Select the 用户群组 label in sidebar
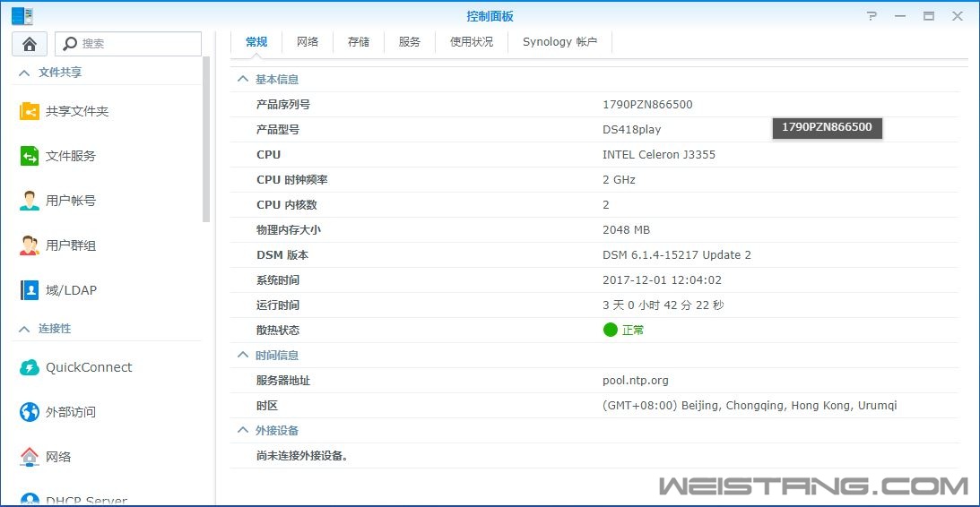 point(71,246)
